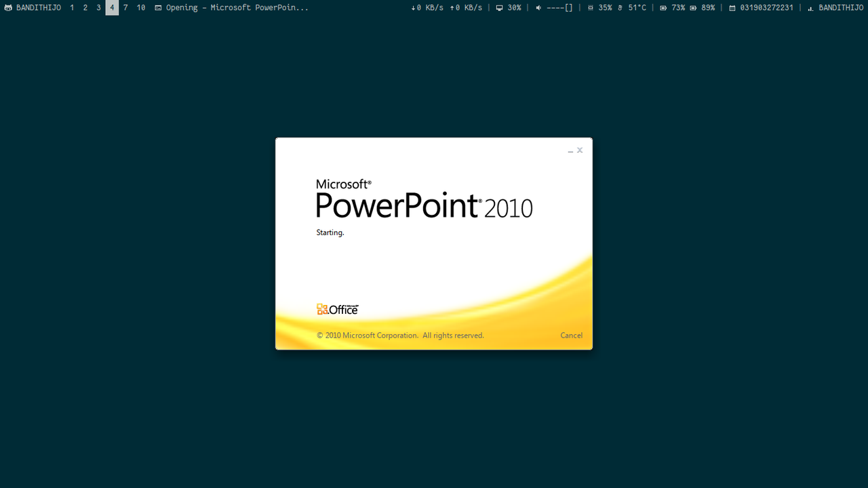Switch to workspace 7
868x488 pixels.
125,7
